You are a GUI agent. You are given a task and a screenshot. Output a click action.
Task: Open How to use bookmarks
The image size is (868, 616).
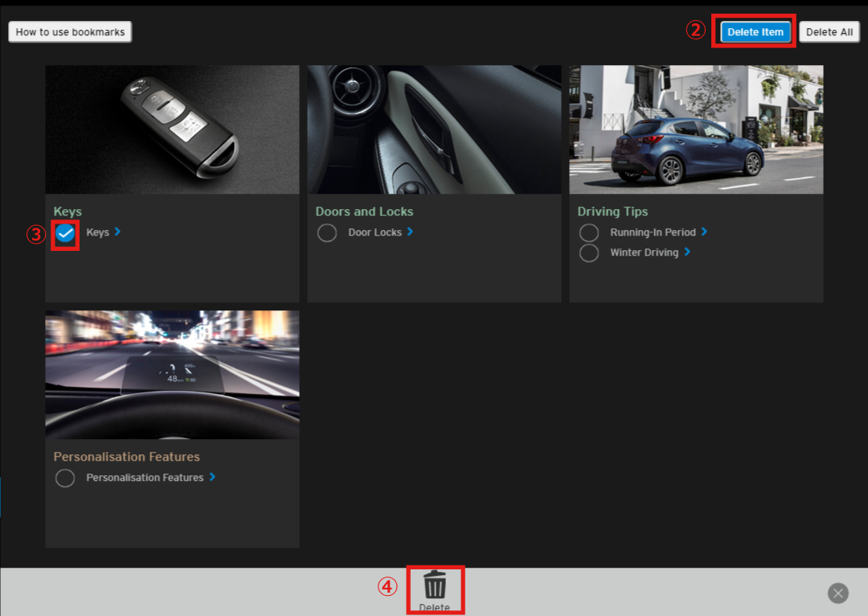[x=70, y=32]
